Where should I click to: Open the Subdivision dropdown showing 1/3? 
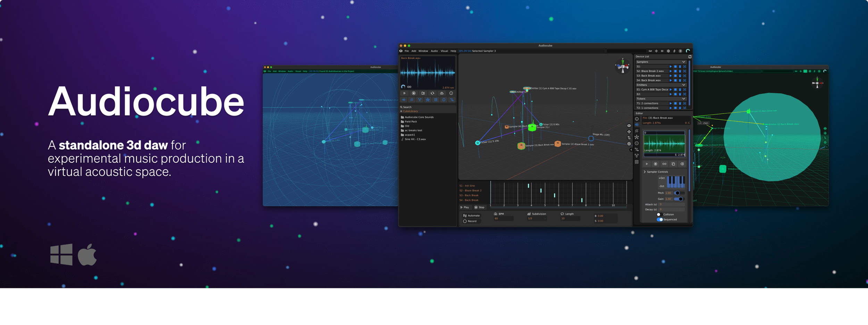(x=537, y=219)
